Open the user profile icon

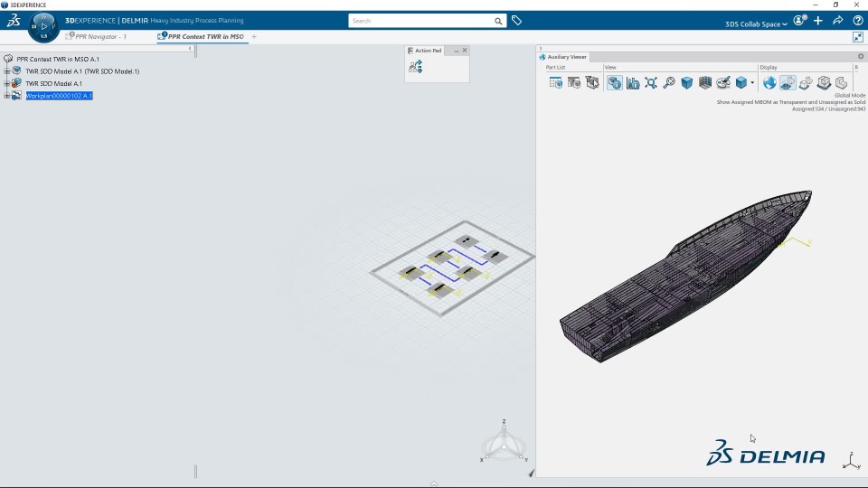(799, 21)
